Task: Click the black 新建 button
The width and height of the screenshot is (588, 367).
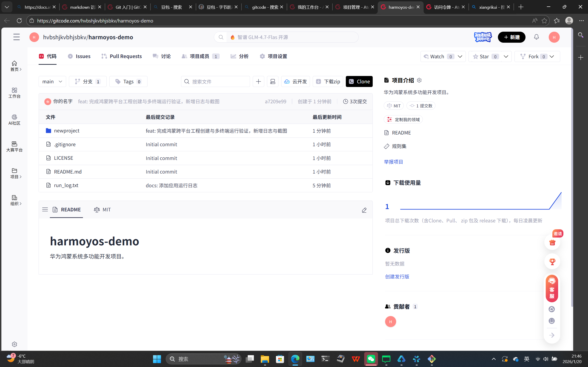Action: (x=511, y=37)
